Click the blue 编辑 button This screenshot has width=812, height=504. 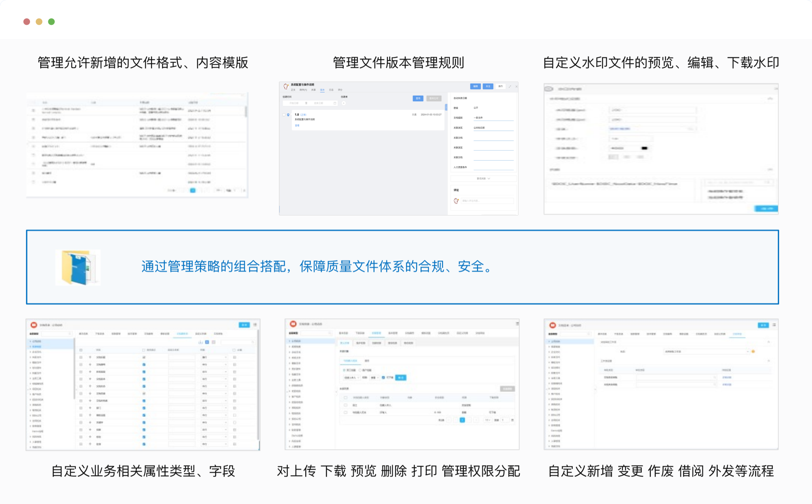click(x=475, y=86)
